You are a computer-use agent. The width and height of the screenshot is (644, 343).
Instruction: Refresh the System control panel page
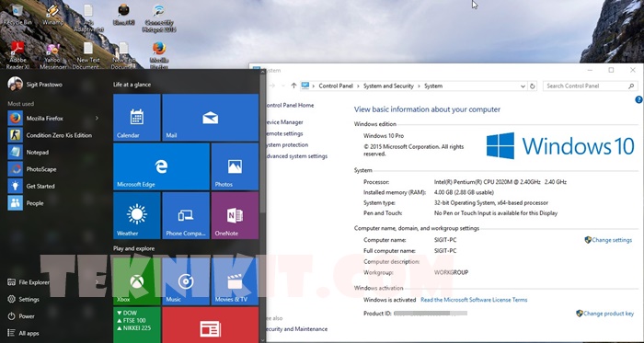533,86
